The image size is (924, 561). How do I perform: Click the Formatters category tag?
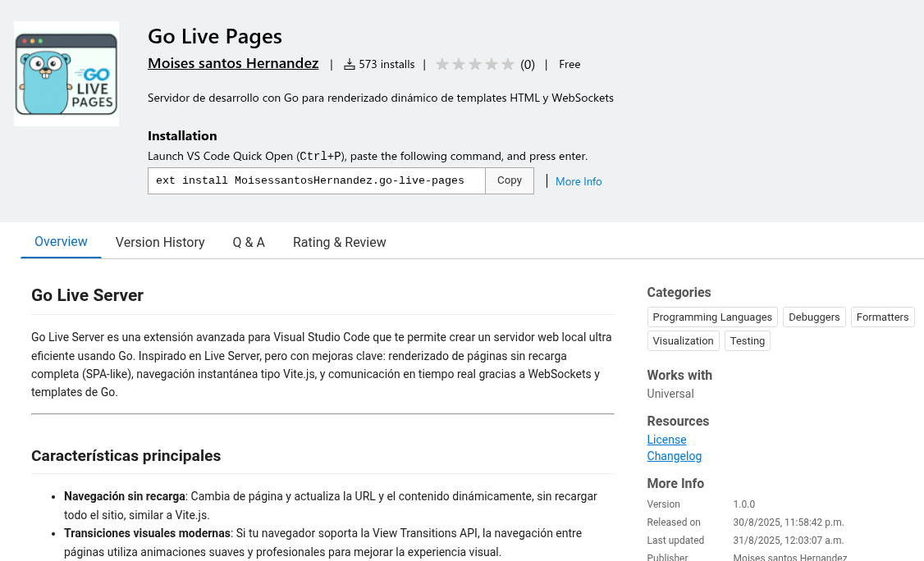(x=882, y=317)
